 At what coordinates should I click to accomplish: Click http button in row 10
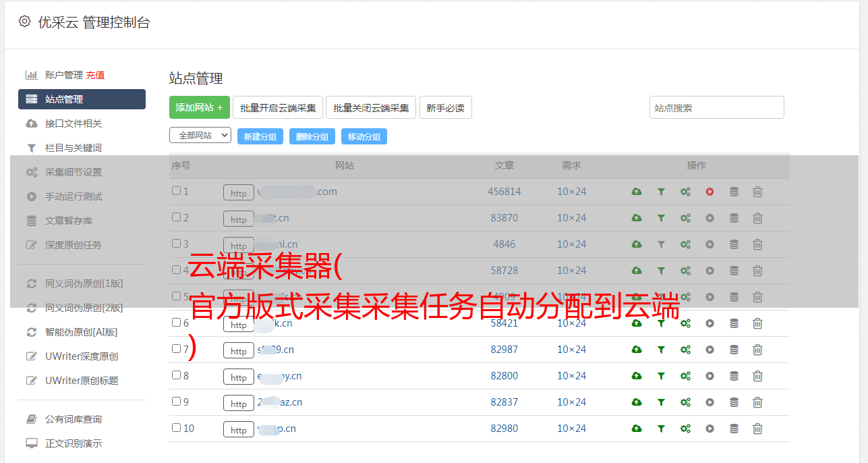239,430
